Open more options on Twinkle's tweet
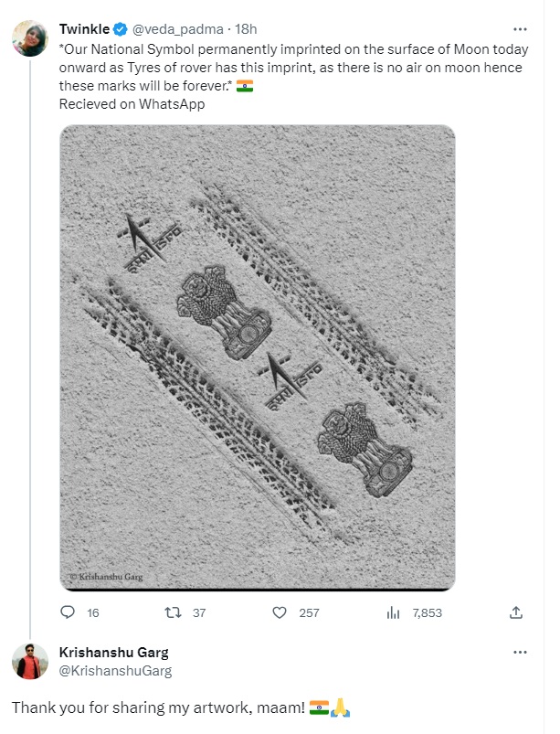The width and height of the screenshot is (560, 734). pyautogui.click(x=520, y=28)
